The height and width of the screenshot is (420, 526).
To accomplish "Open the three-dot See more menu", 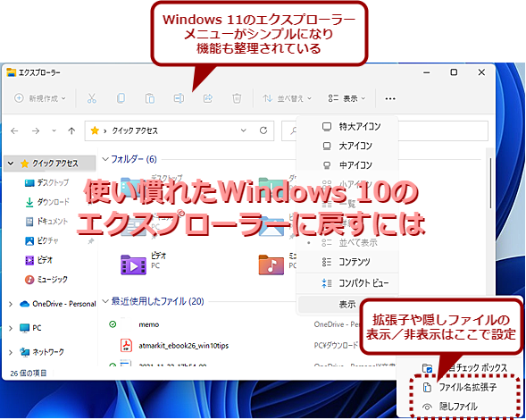I will [390, 98].
